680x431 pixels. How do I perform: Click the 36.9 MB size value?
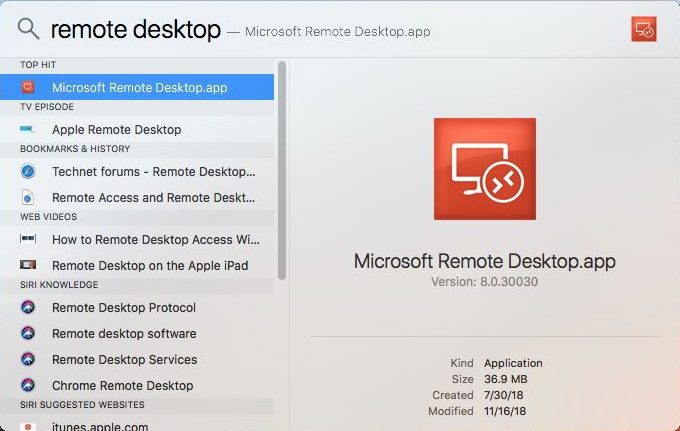point(506,379)
